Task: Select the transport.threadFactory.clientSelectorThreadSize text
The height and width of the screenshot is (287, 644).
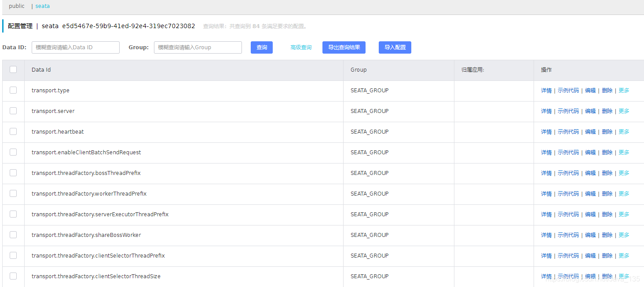Action: click(x=96, y=276)
